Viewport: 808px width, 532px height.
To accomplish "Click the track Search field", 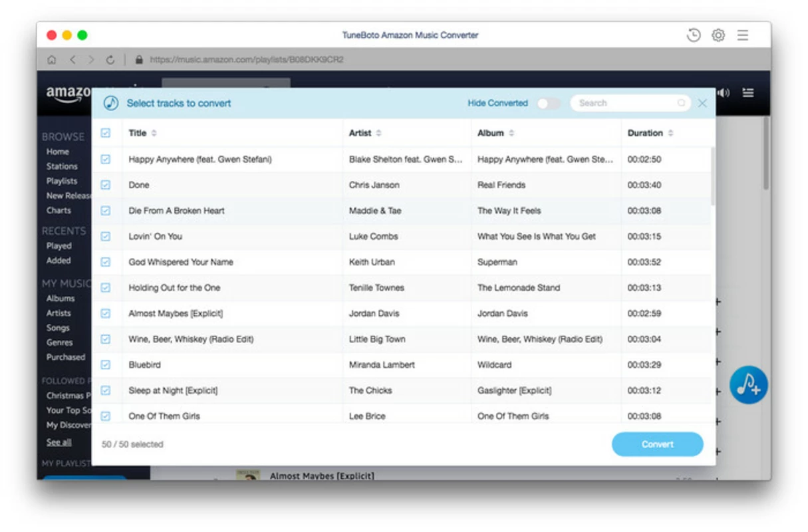I will 630,103.
